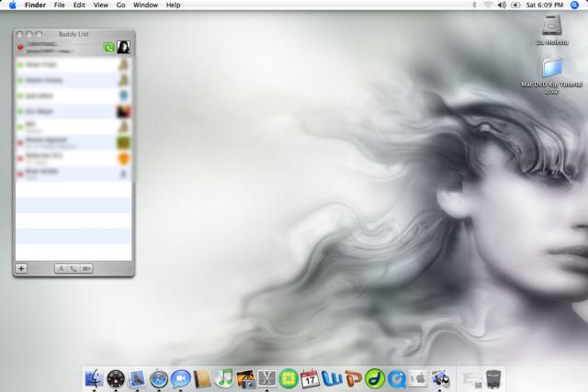Click green audio chat icon in Buddy List header
Screen dimensions: 588x392
click(x=108, y=47)
